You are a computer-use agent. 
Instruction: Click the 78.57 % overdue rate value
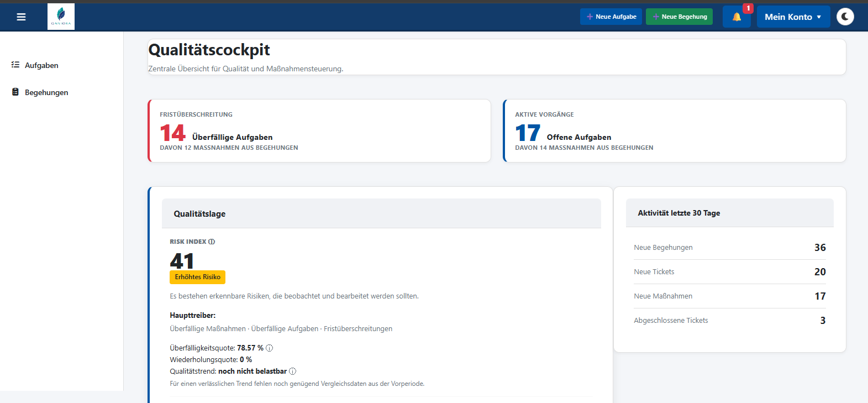point(250,348)
